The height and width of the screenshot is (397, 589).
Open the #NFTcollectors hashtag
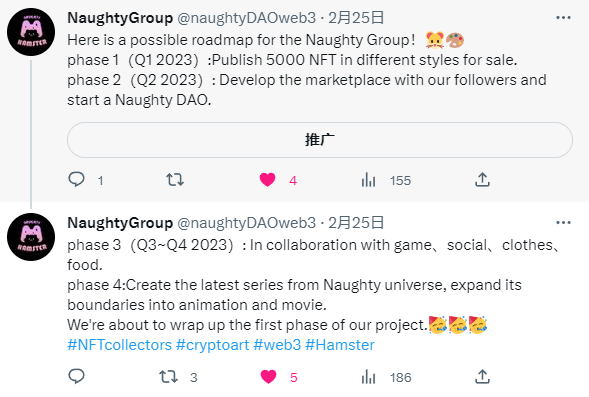119,345
